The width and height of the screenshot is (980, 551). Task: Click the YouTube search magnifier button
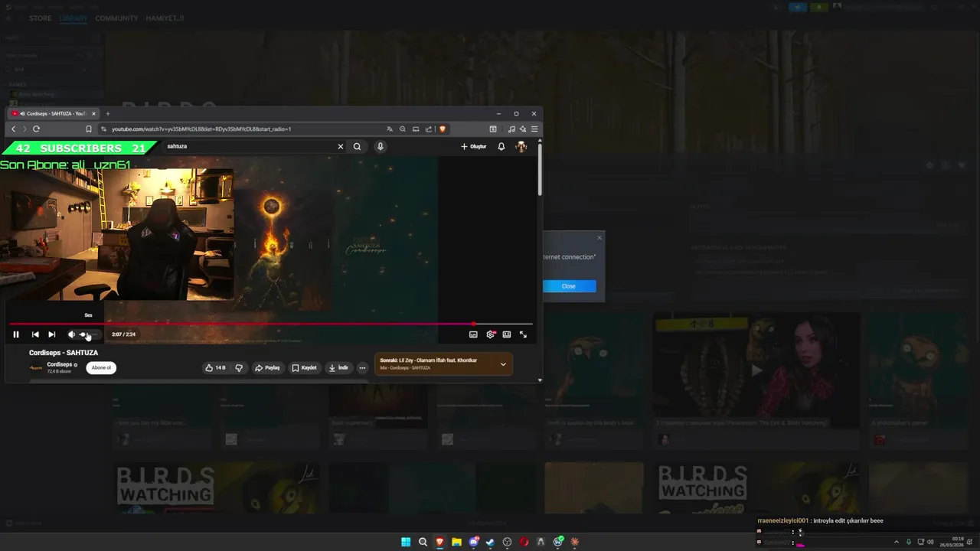click(357, 146)
